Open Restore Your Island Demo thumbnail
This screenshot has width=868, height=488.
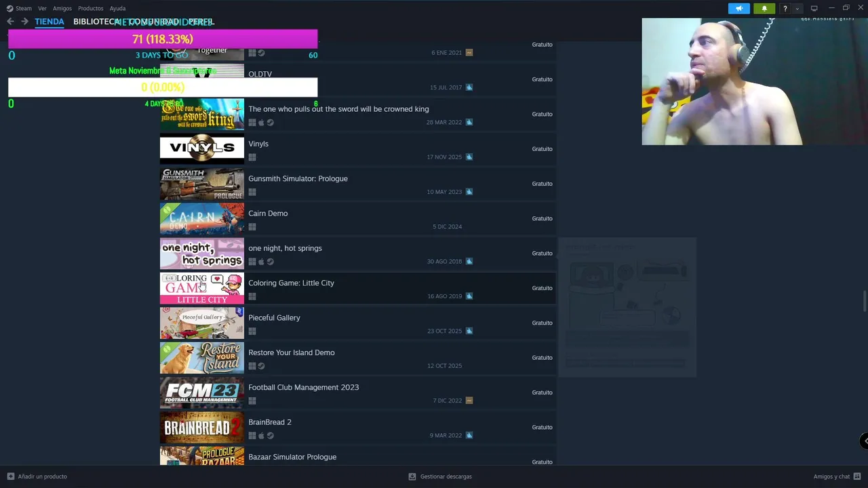point(201,357)
